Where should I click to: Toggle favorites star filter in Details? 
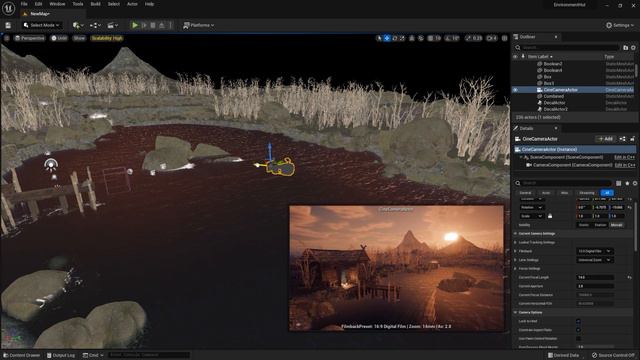point(627,183)
